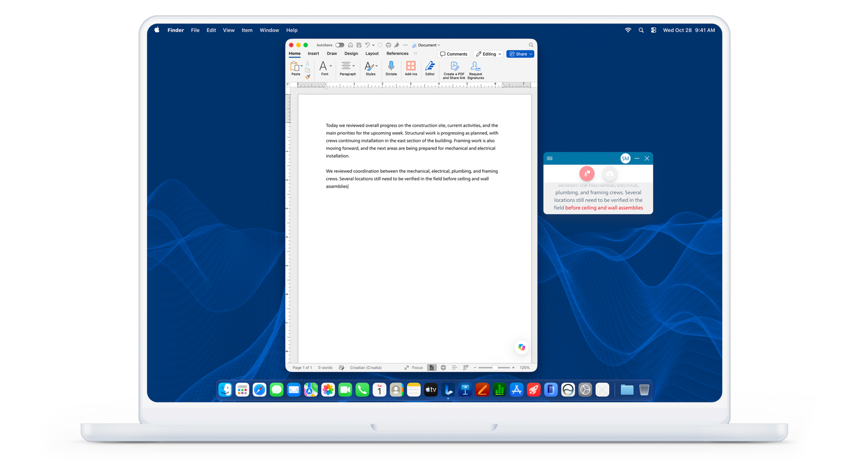Click the SM profile avatar in widget
Screen dimensions: 868x474
point(625,158)
